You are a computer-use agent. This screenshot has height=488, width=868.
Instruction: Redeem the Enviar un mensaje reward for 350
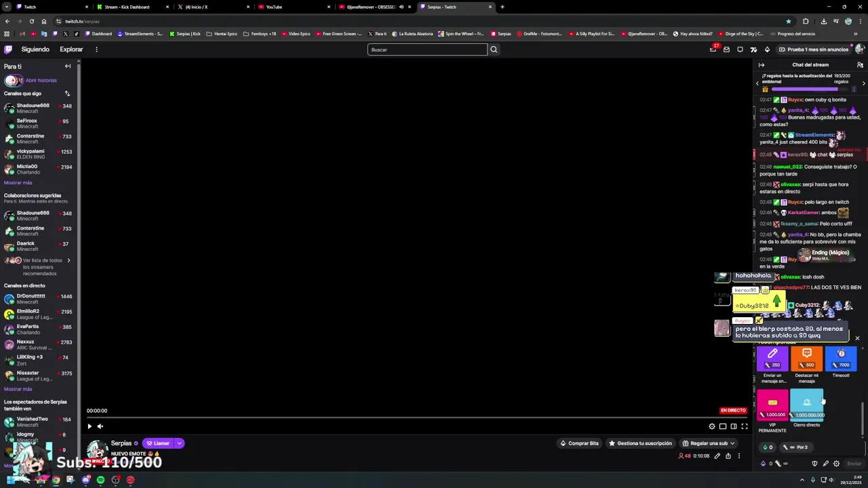pos(772,359)
